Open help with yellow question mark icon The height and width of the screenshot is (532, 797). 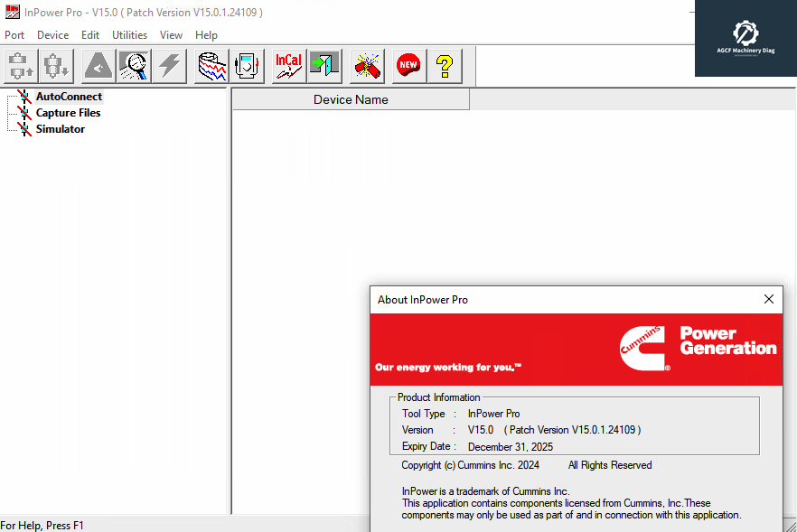444,66
